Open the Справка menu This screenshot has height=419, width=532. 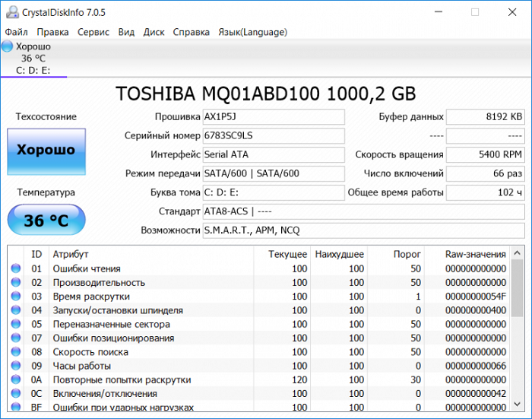(191, 32)
